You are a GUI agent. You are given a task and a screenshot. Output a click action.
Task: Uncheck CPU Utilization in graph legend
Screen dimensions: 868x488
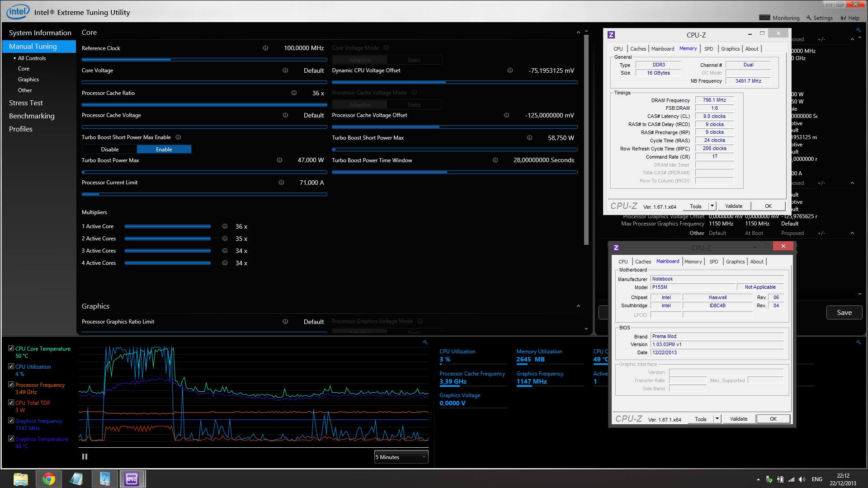pos(11,366)
